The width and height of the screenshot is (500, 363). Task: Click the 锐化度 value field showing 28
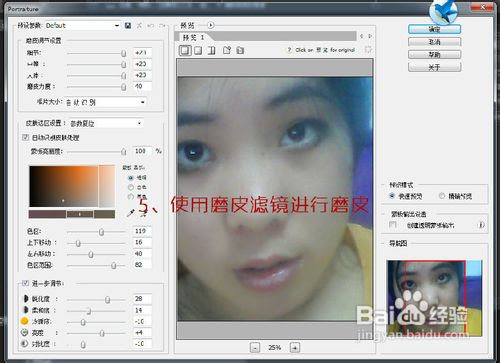coord(142,299)
